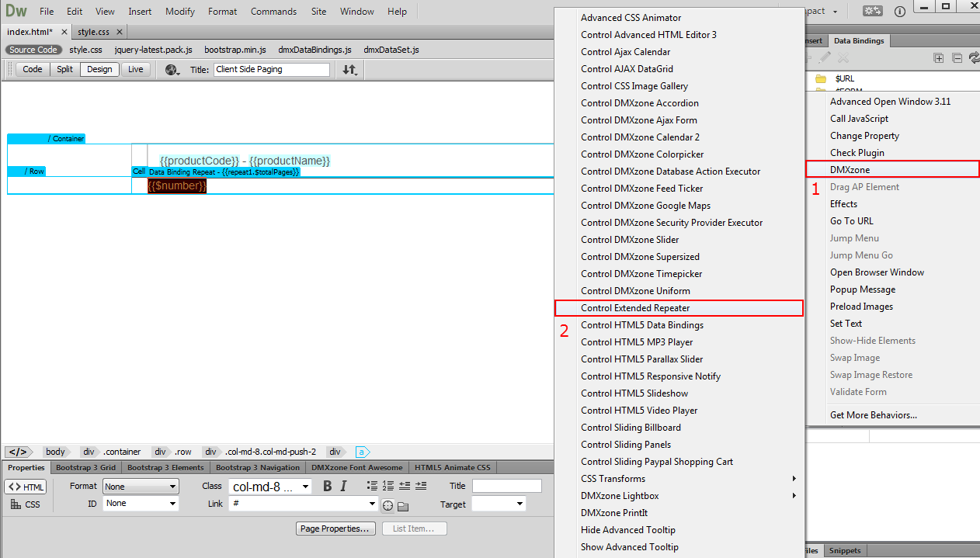The width and height of the screenshot is (980, 558).
Task: Open the Format dropdown
Action: coord(141,487)
